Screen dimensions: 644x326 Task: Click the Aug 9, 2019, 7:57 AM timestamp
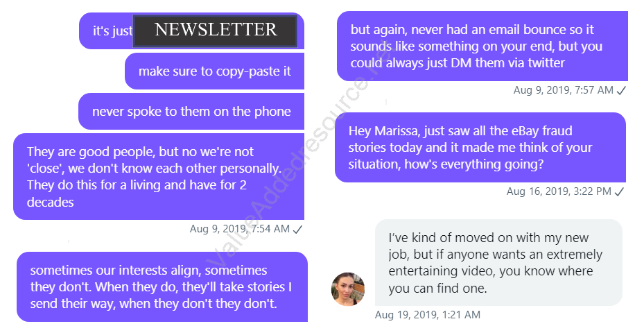point(564,90)
